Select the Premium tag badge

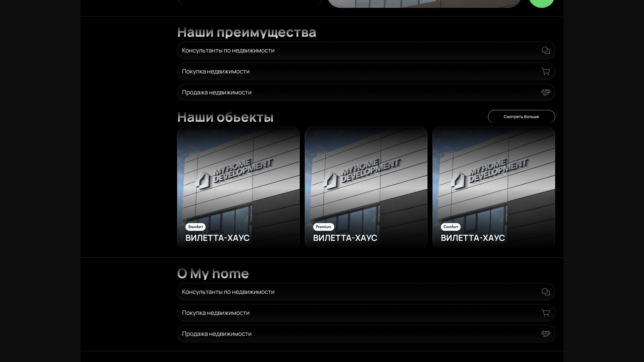[x=323, y=227]
